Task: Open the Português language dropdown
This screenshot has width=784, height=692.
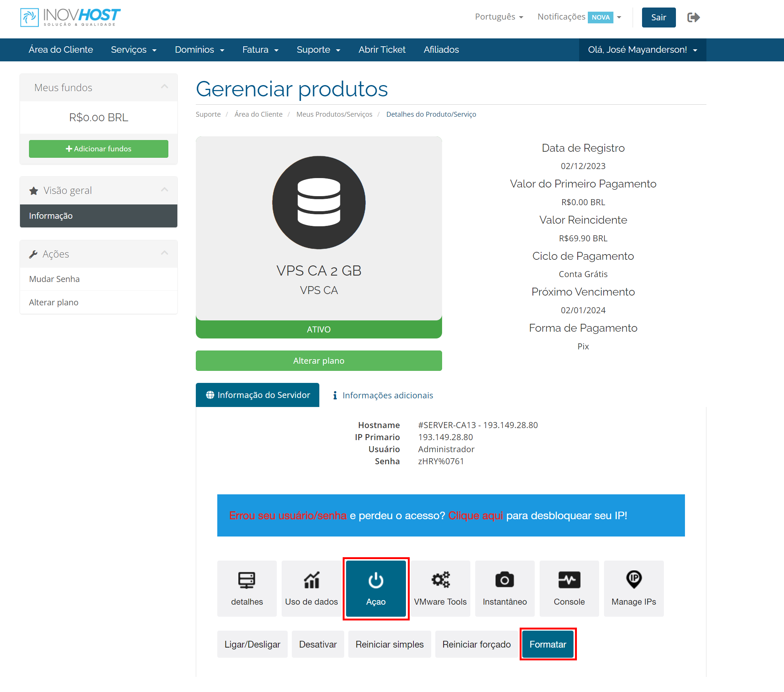Action: 499,17
